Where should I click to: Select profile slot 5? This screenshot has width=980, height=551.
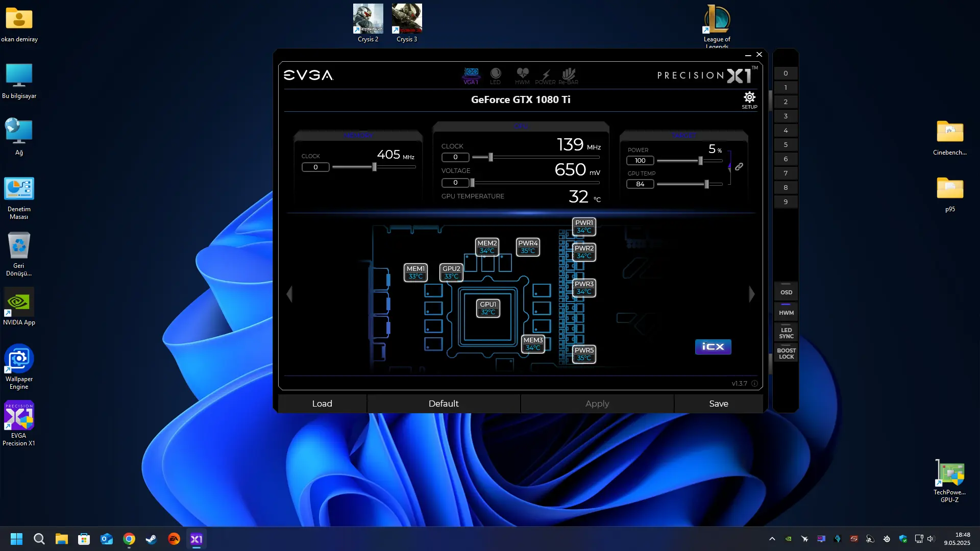(x=786, y=145)
